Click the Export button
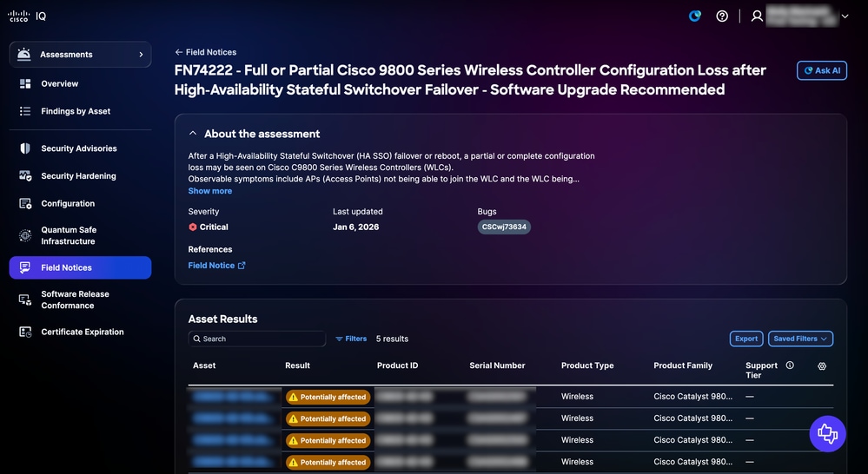The height and width of the screenshot is (474, 868). (x=746, y=339)
